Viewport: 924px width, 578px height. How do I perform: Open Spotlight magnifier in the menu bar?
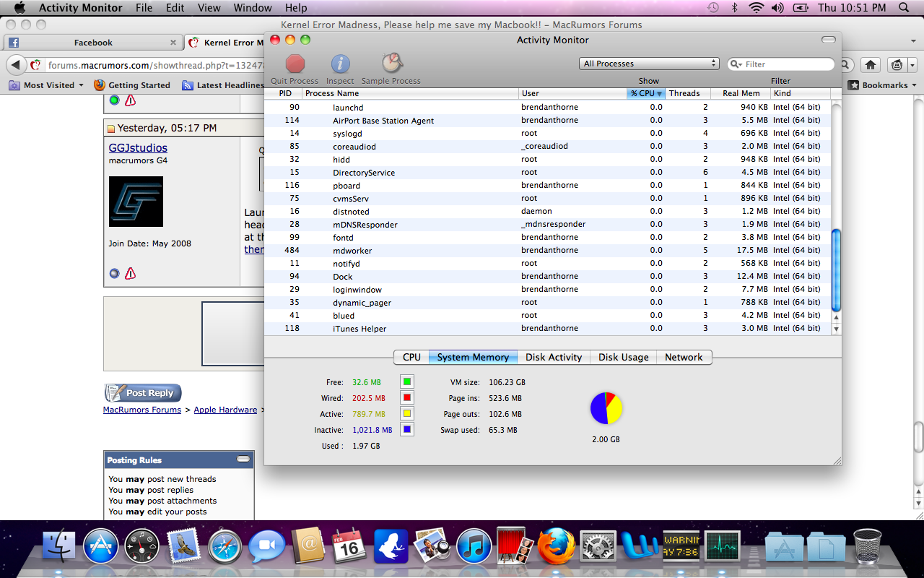905,8
